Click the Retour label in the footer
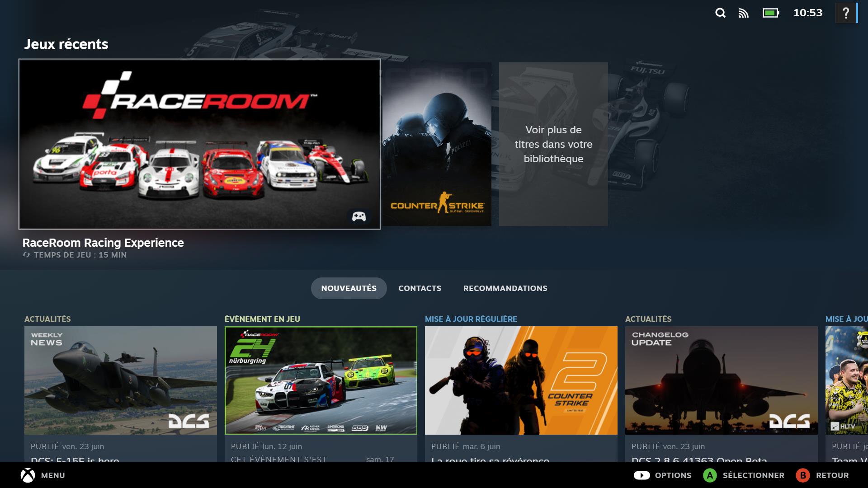Viewport: 868px width, 488px height. click(x=832, y=475)
